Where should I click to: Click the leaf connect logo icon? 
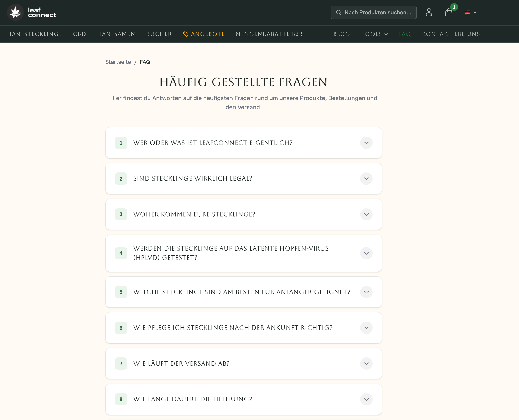(16, 12)
